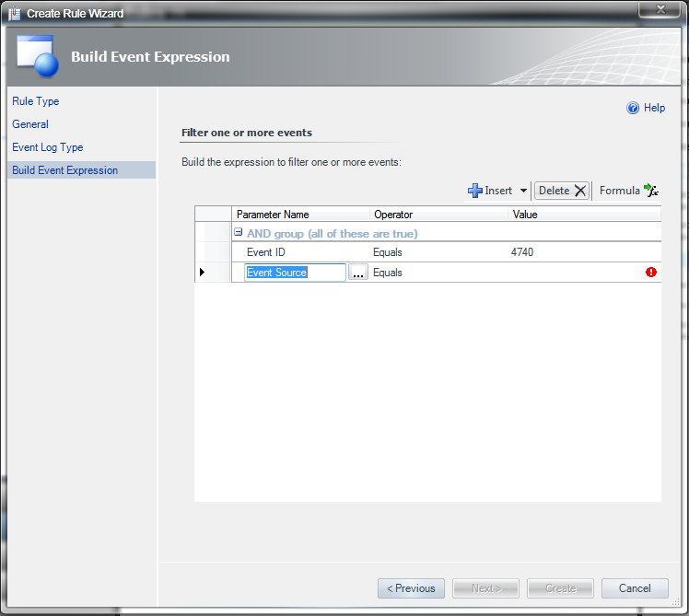Click the ellipsis browse button next to Event Source
Screen dimensions: 689x616
358,273
